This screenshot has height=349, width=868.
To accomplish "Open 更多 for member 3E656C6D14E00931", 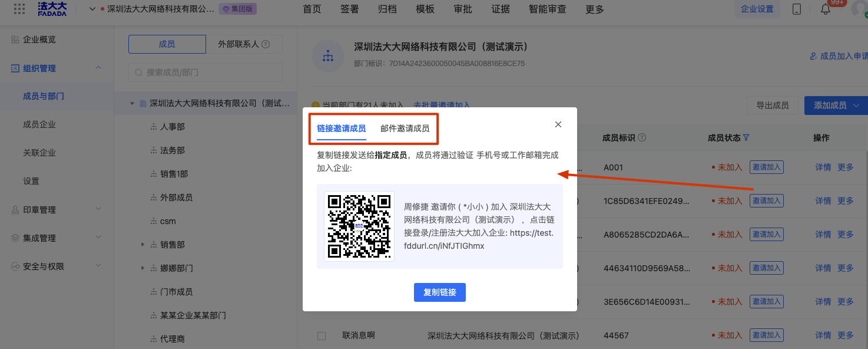I will [846, 302].
